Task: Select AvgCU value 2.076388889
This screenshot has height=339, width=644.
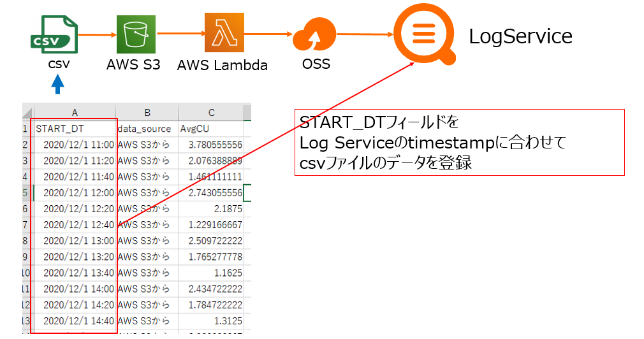Action: [211, 161]
